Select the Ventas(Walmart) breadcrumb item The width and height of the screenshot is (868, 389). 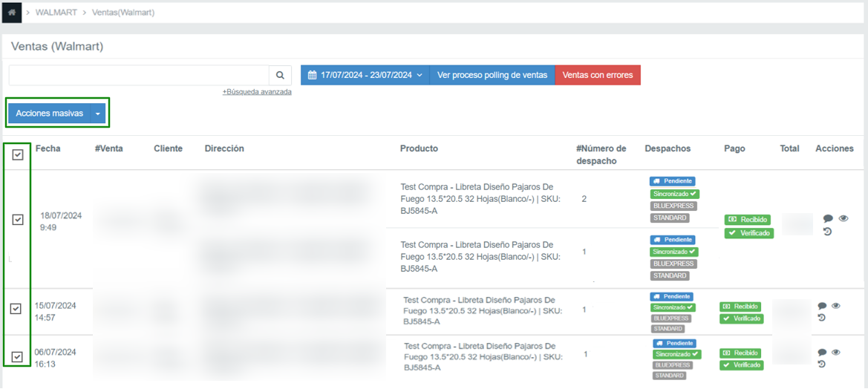123,12
